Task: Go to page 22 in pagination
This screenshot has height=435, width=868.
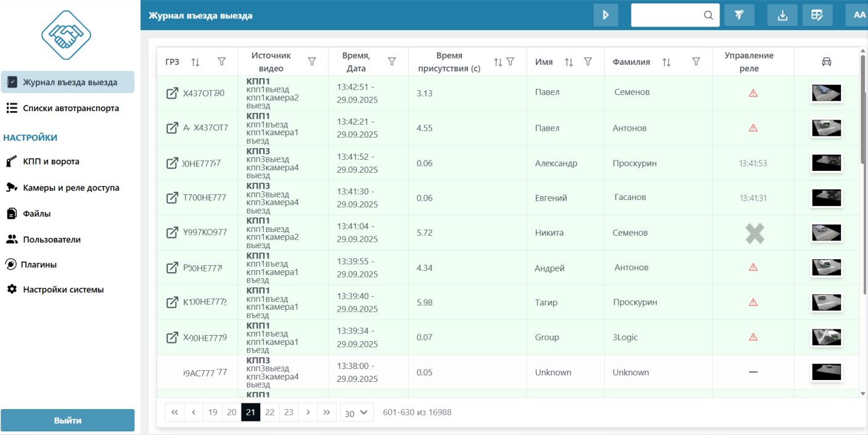Action: point(270,412)
